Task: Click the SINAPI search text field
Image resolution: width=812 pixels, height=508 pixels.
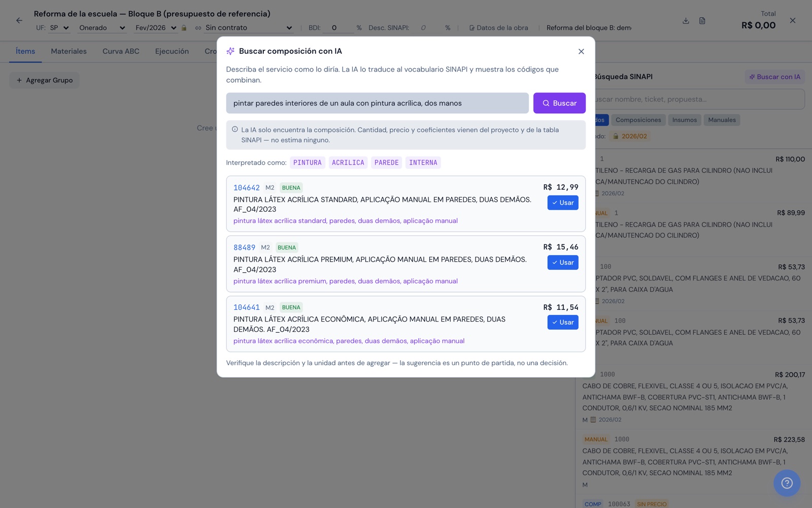Action: [x=699, y=99]
